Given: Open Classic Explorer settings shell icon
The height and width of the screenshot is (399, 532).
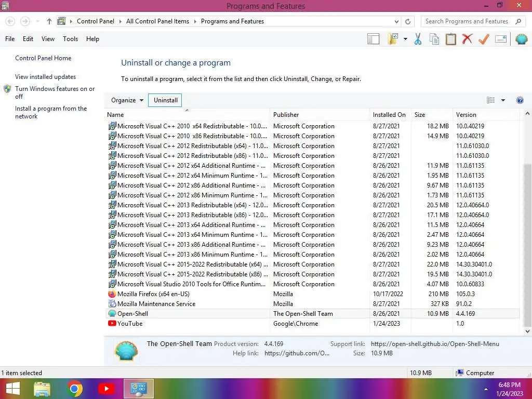Looking at the screenshot, I should [522, 39].
